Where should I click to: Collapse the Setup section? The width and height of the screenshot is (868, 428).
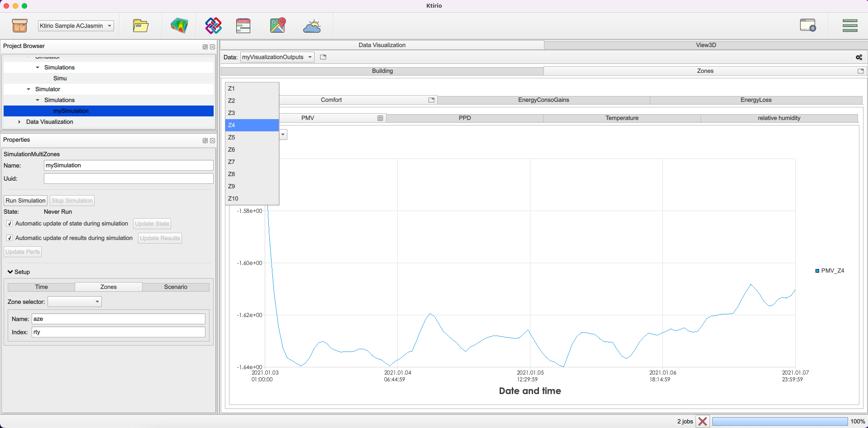(x=10, y=272)
